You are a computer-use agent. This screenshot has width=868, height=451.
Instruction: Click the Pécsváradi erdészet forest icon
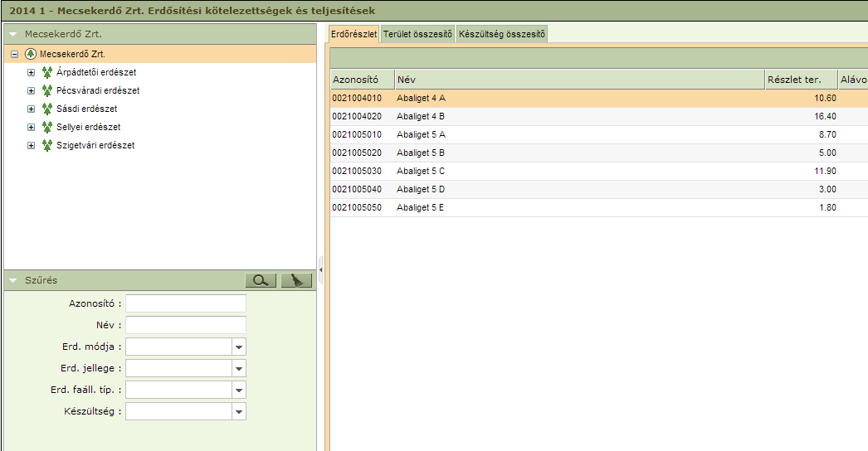pos(47,90)
